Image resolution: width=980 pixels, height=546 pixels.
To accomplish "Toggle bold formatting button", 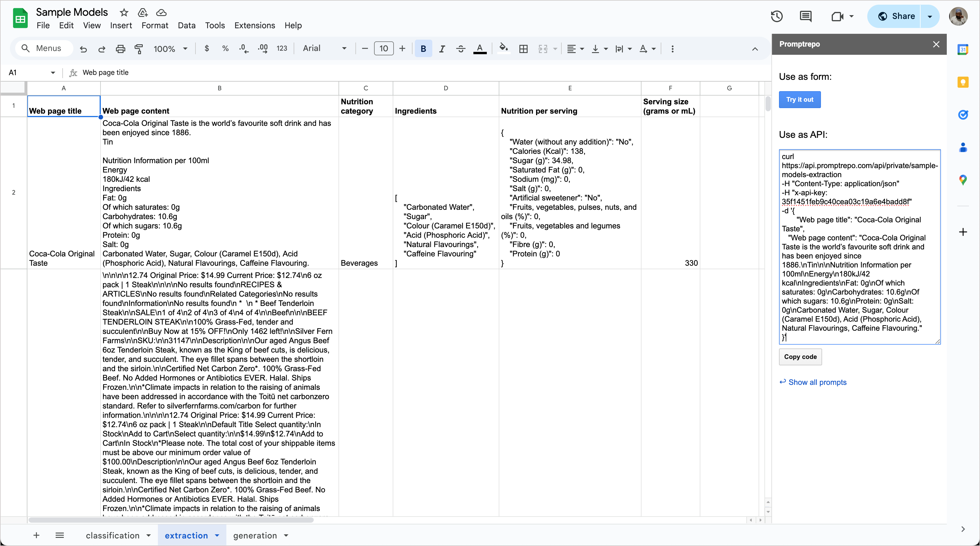I will [423, 49].
